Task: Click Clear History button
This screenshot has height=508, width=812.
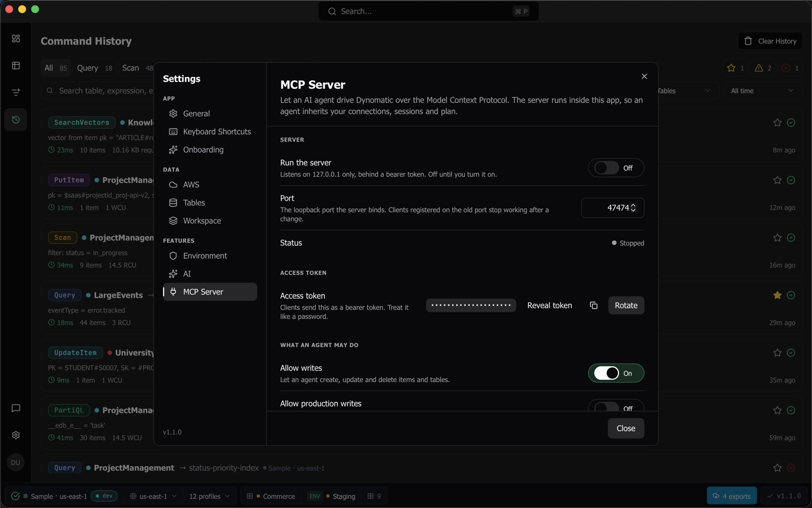Action: point(770,41)
